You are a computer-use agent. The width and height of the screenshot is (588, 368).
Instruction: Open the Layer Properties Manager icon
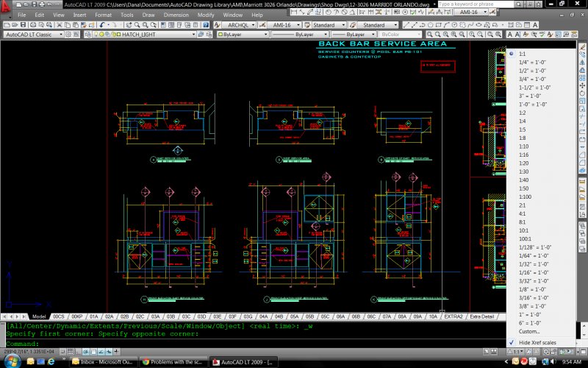click(x=87, y=35)
